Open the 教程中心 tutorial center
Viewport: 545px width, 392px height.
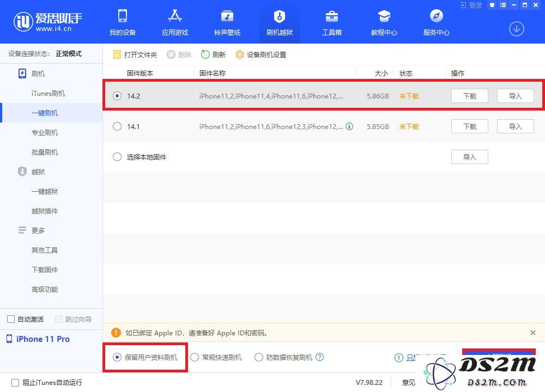tap(384, 23)
